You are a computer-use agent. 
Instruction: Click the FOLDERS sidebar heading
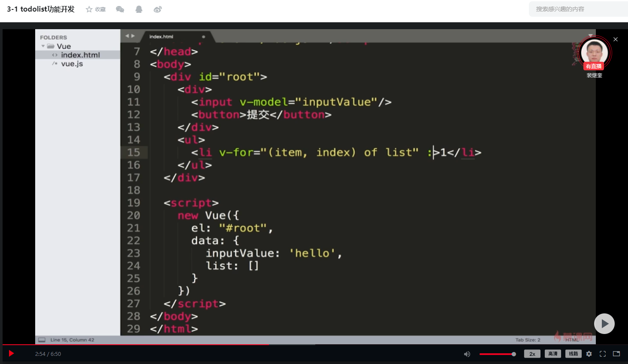(54, 38)
